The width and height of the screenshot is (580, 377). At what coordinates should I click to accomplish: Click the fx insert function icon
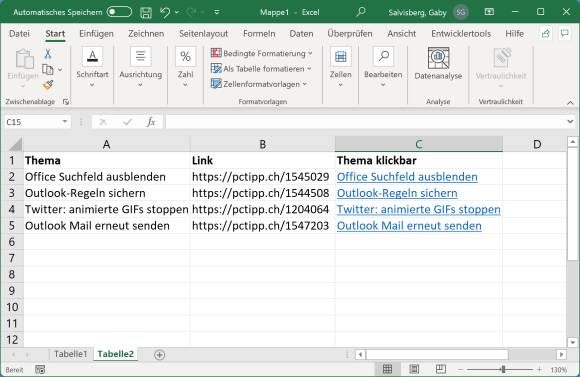click(x=151, y=122)
